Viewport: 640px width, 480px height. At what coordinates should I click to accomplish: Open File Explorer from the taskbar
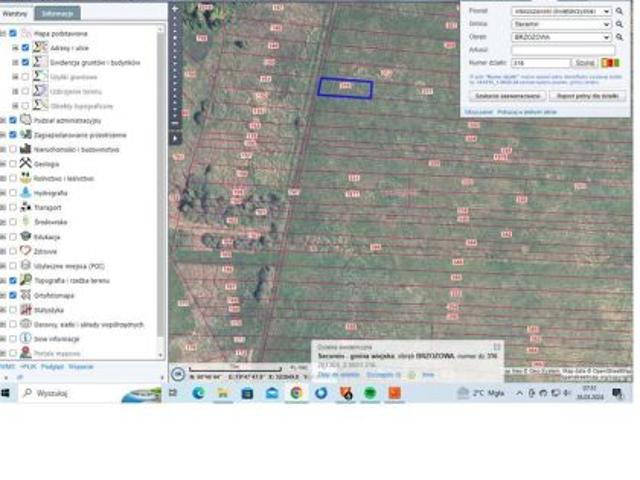(x=223, y=393)
